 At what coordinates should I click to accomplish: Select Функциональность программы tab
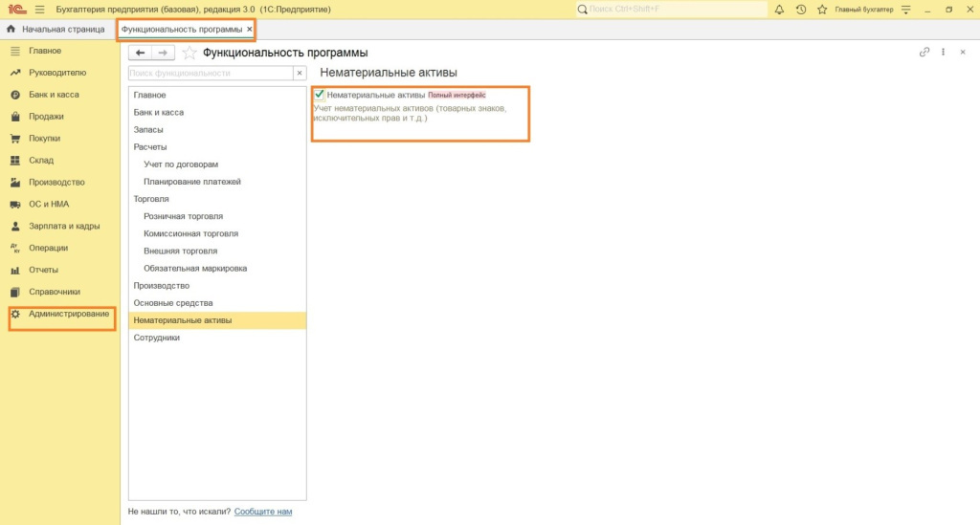181,30
